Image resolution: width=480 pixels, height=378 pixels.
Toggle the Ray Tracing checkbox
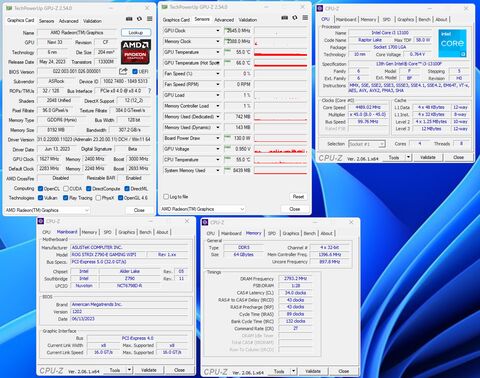click(x=66, y=198)
